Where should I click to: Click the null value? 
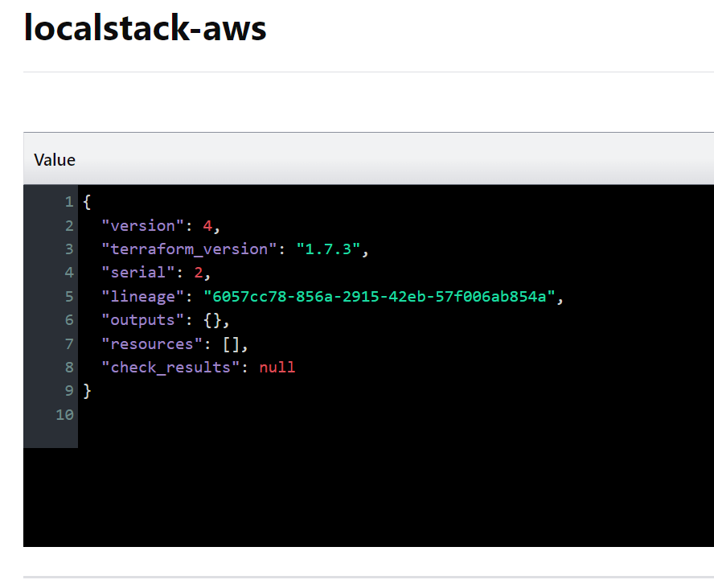click(277, 367)
